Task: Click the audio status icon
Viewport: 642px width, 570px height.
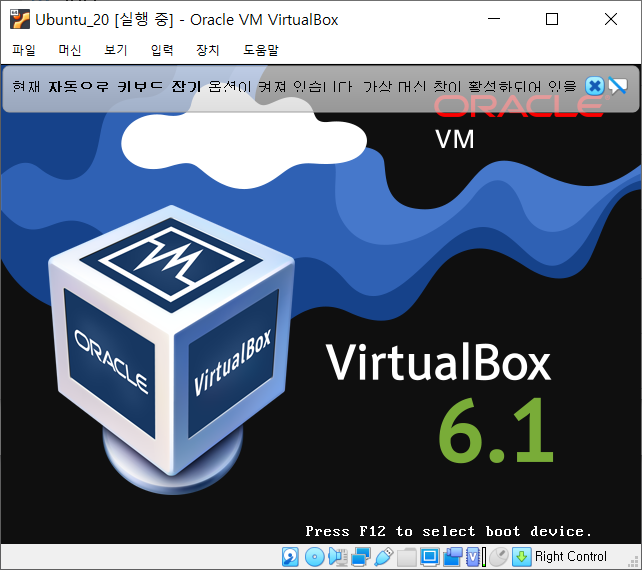Action: 338,557
